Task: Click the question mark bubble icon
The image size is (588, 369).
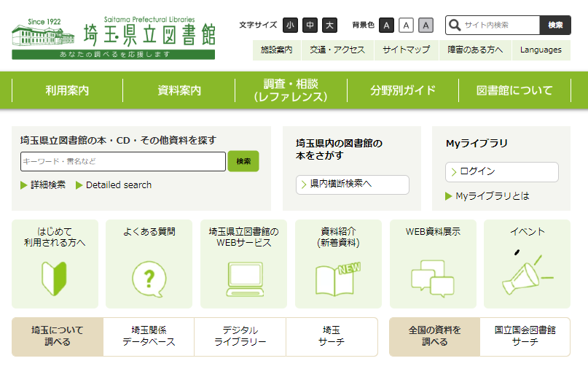Action: pyautogui.click(x=149, y=279)
